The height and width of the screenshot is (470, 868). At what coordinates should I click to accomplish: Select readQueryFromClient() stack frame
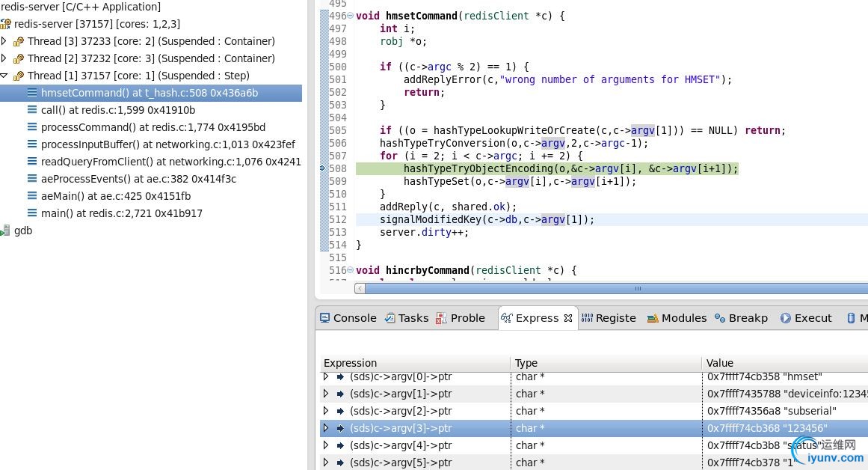coord(170,162)
